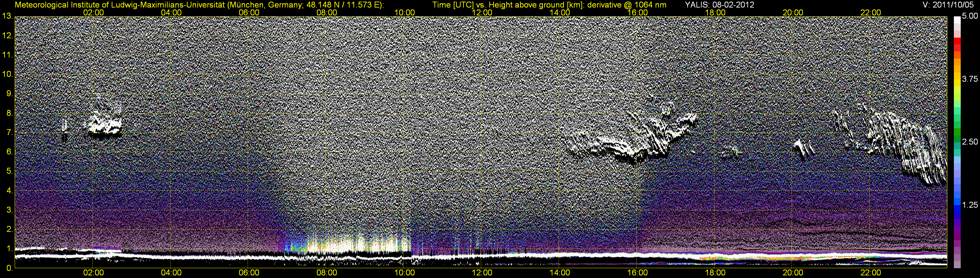Click the 1.25 value on the color scale
The image size is (980, 278).
(x=970, y=205)
